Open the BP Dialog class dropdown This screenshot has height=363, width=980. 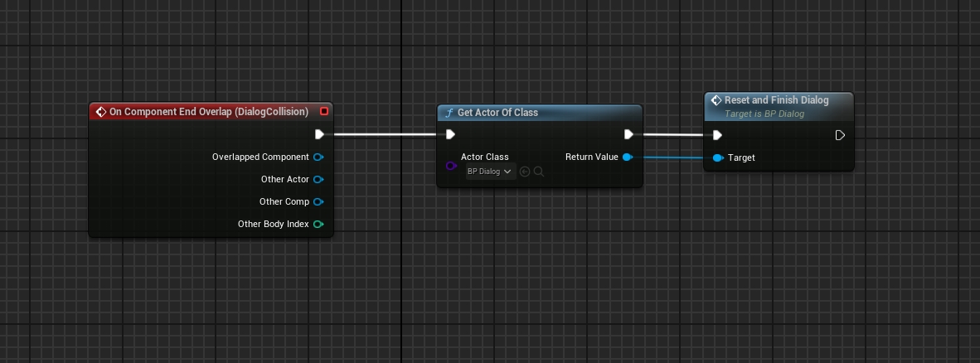coord(490,172)
